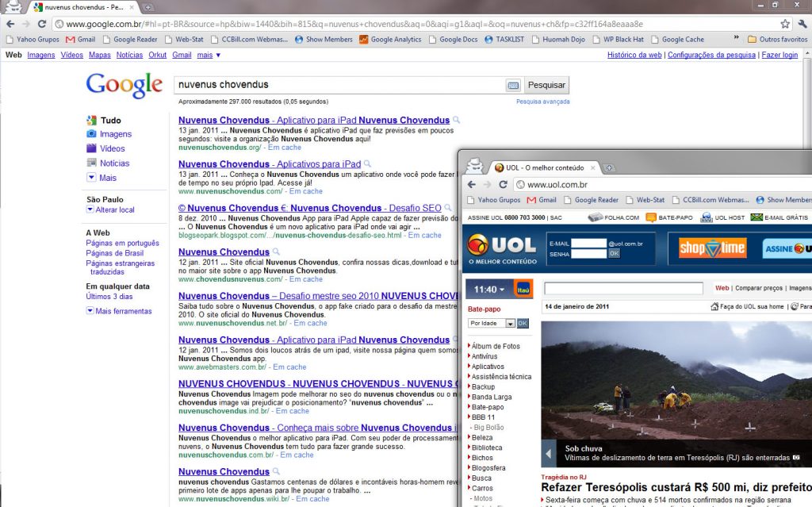Click the Imagens camera icon in Google sidebar
Screen dimensions: 812x507
[91, 134]
